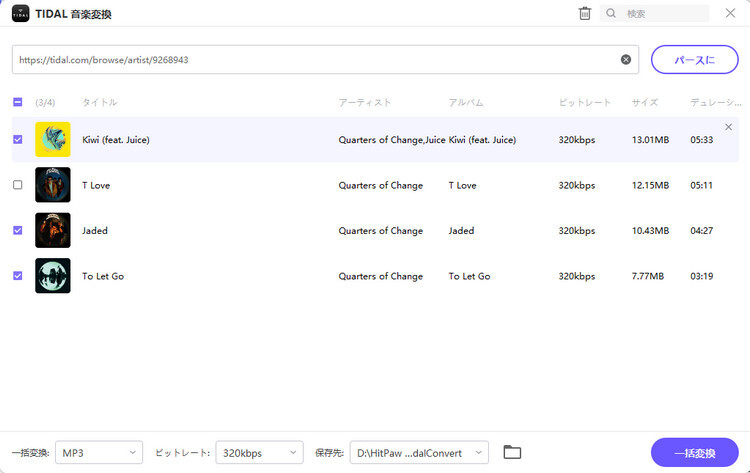Viewport: 750px width, 473px height.
Task: Click the パースに parse button
Action: click(x=695, y=60)
